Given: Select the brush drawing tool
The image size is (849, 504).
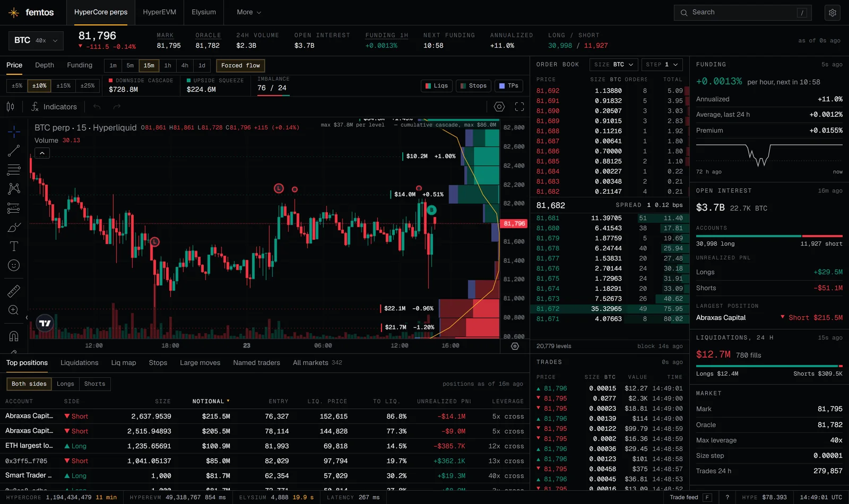Looking at the screenshot, I should (x=14, y=227).
